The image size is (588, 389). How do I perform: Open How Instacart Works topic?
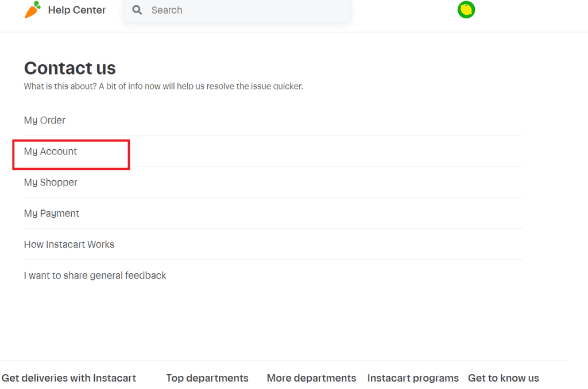[x=273, y=245]
